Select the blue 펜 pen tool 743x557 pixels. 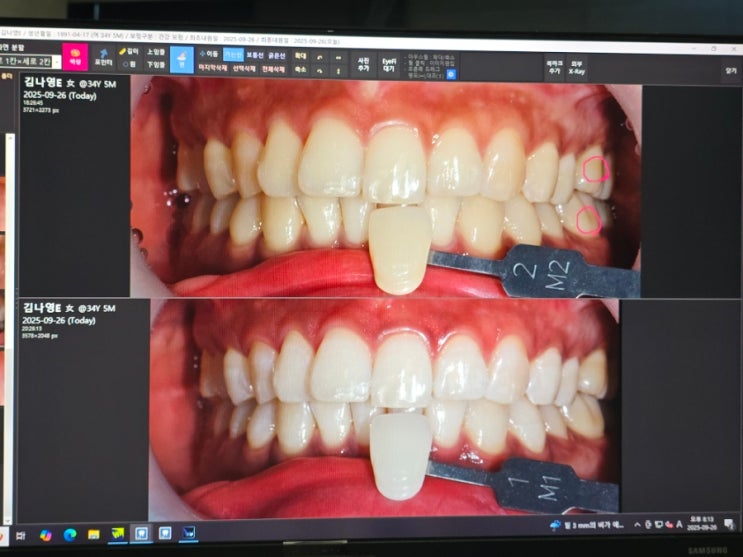(x=182, y=59)
